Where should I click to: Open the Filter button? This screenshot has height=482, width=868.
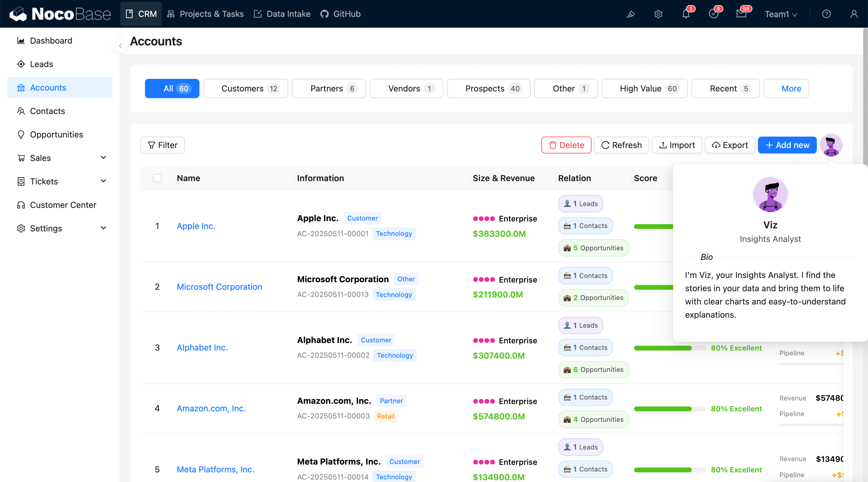point(162,145)
